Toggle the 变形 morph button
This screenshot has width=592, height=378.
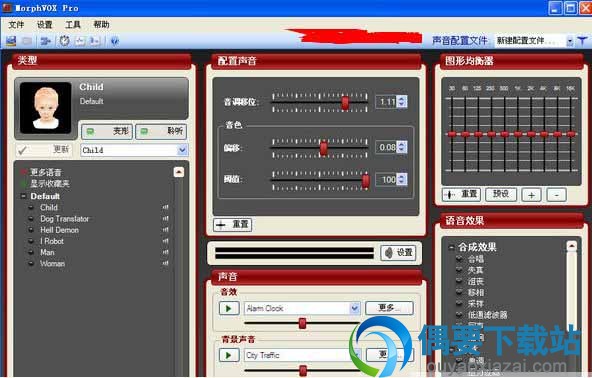(x=107, y=131)
